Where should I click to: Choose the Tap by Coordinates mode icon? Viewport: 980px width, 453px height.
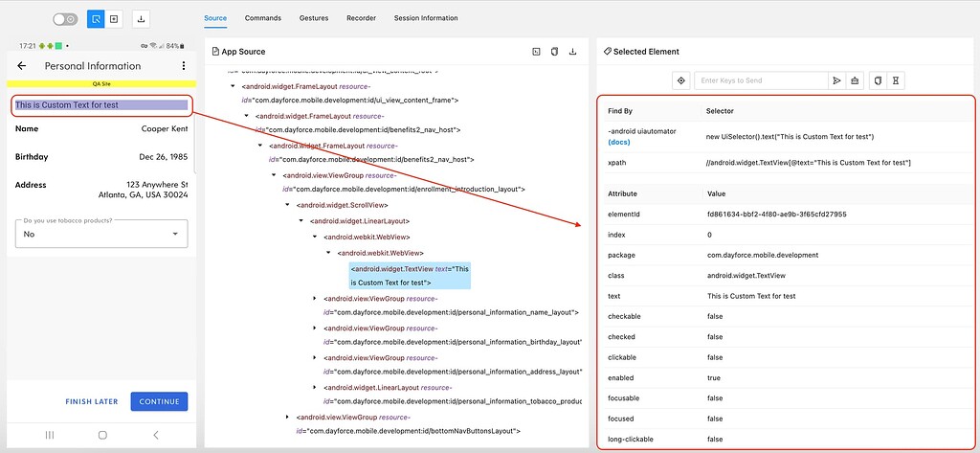click(x=113, y=19)
